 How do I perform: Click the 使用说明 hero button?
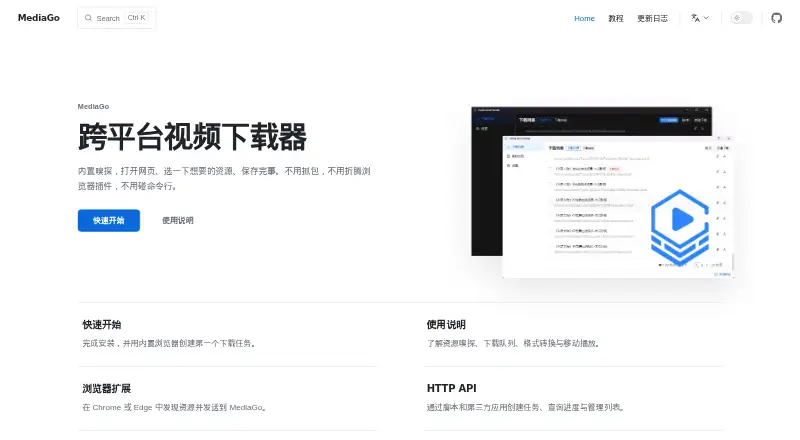(x=178, y=221)
